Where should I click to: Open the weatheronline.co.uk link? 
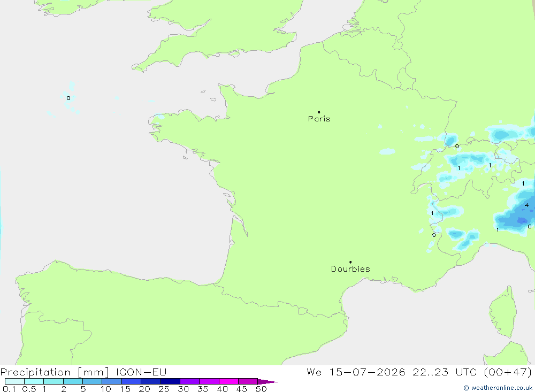click(498, 388)
